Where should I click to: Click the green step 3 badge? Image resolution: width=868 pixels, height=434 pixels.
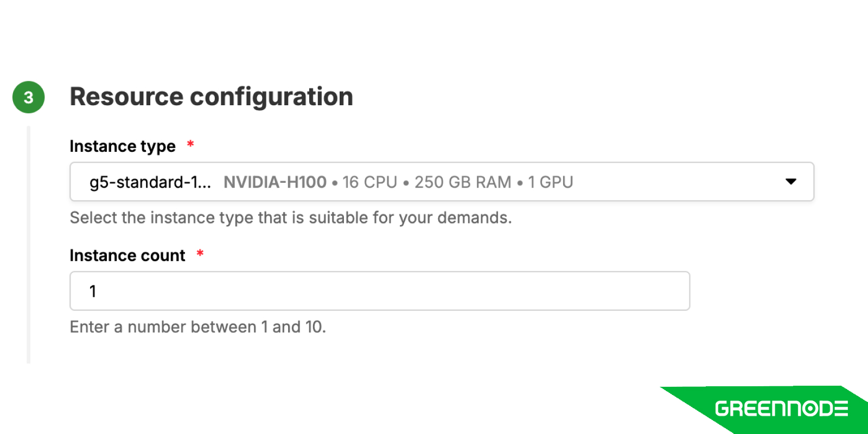coord(29,97)
